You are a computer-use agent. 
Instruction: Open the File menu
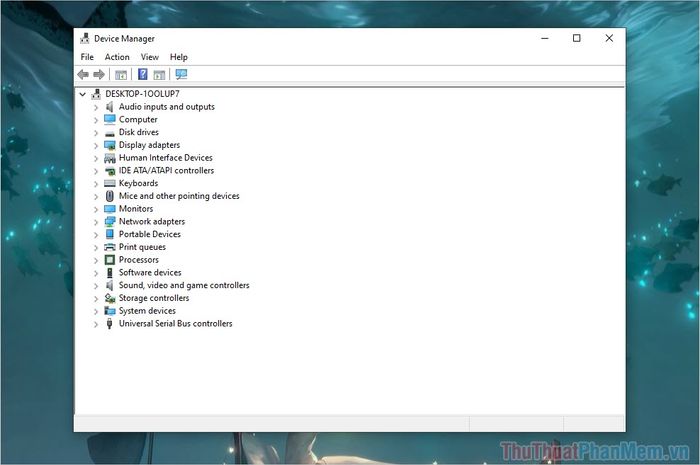87,57
